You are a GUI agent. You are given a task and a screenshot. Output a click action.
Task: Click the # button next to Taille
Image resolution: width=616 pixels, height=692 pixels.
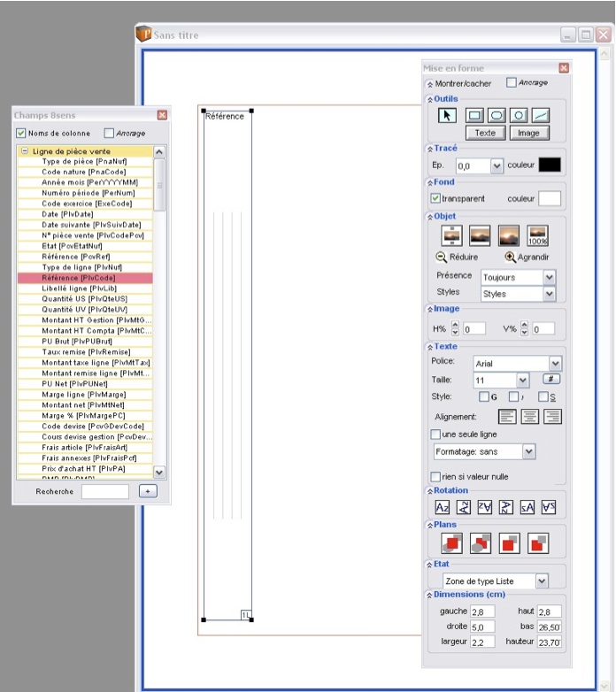tap(551, 379)
